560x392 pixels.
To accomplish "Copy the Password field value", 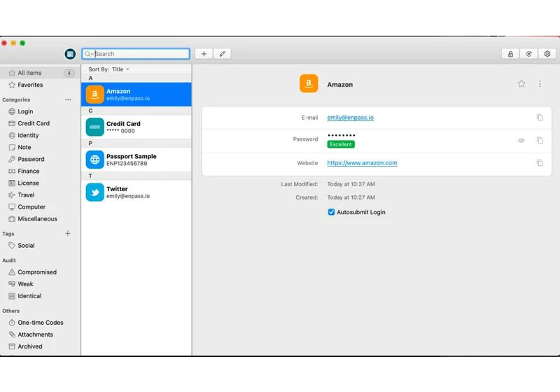I will click(x=540, y=140).
